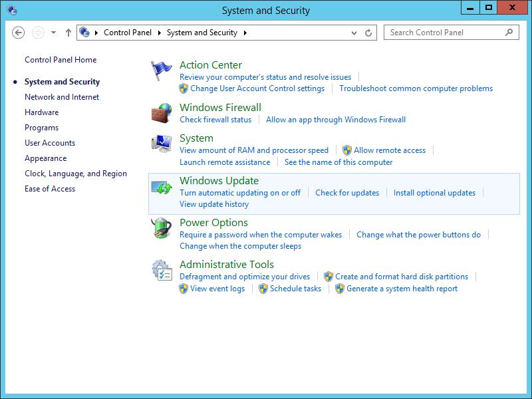Click Allow remote access link
Screen dimensions: 532x399
pyautogui.click(x=390, y=150)
